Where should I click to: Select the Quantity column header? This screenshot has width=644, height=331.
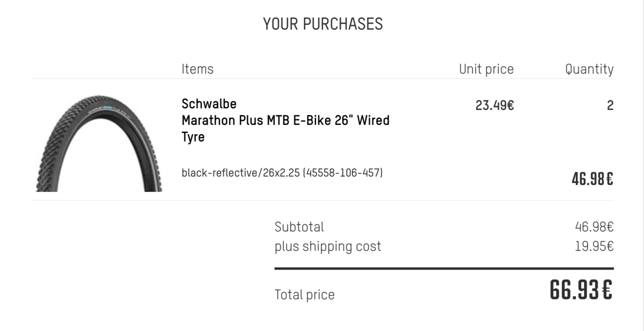[x=589, y=69]
